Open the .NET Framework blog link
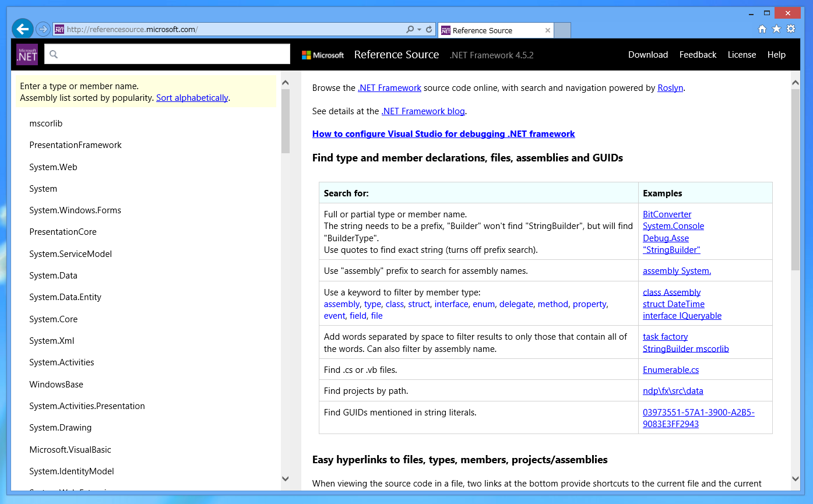Image resolution: width=813 pixels, height=504 pixels. (x=424, y=111)
